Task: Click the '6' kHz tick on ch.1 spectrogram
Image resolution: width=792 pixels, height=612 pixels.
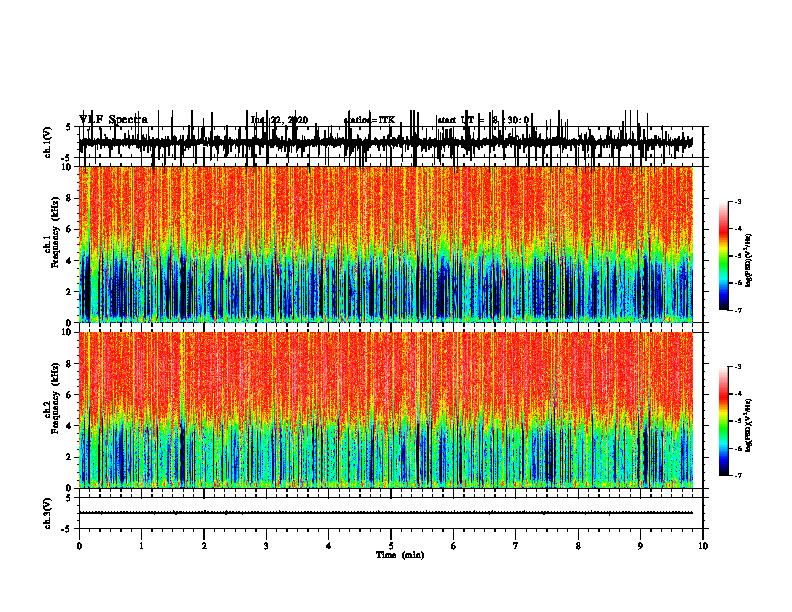Action: (70, 230)
